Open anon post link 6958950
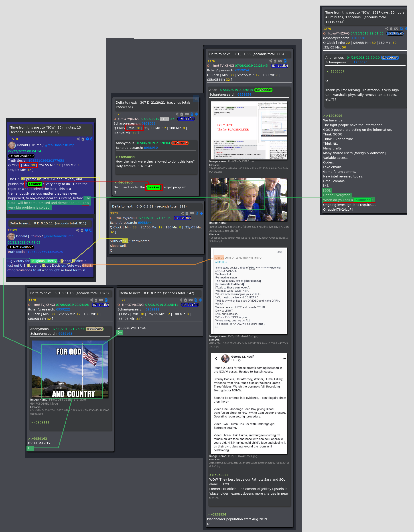Screen dimensions: 414x532 [151, 148]
